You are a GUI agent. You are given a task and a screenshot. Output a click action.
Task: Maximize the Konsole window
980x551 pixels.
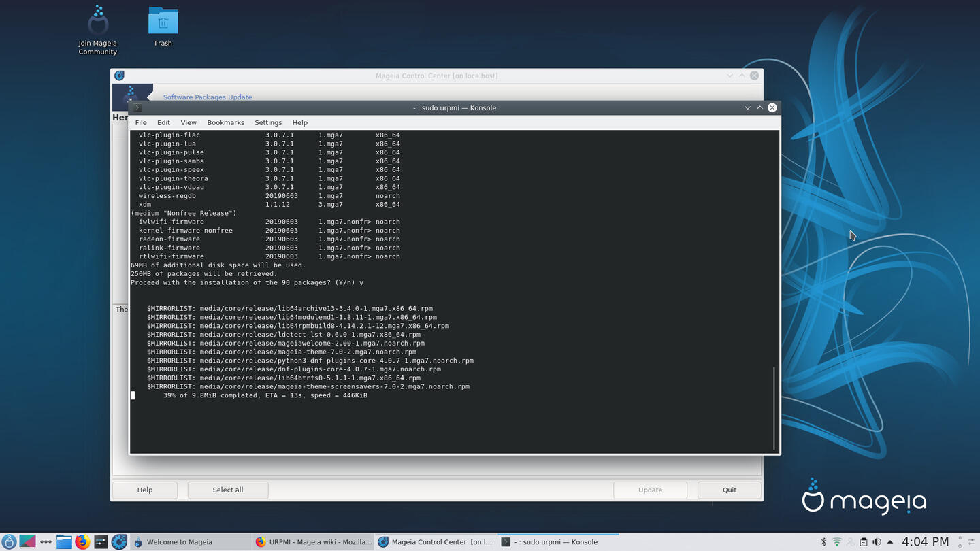(x=759, y=107)
